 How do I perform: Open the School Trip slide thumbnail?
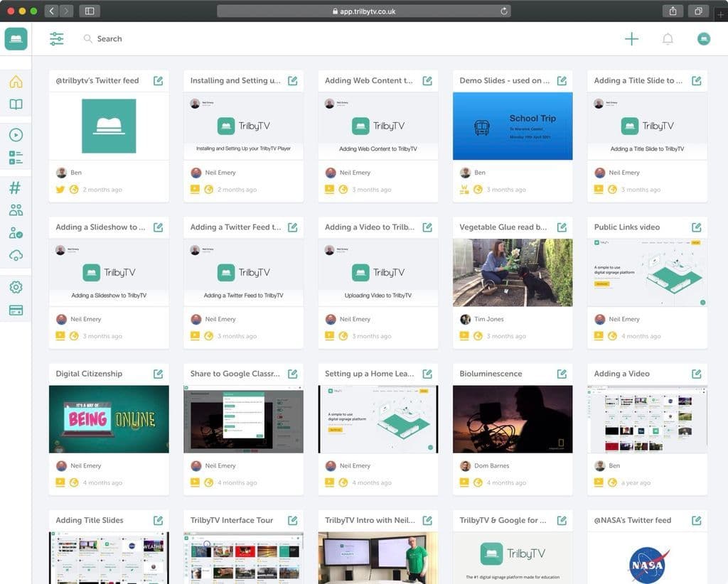pos(513,126)
